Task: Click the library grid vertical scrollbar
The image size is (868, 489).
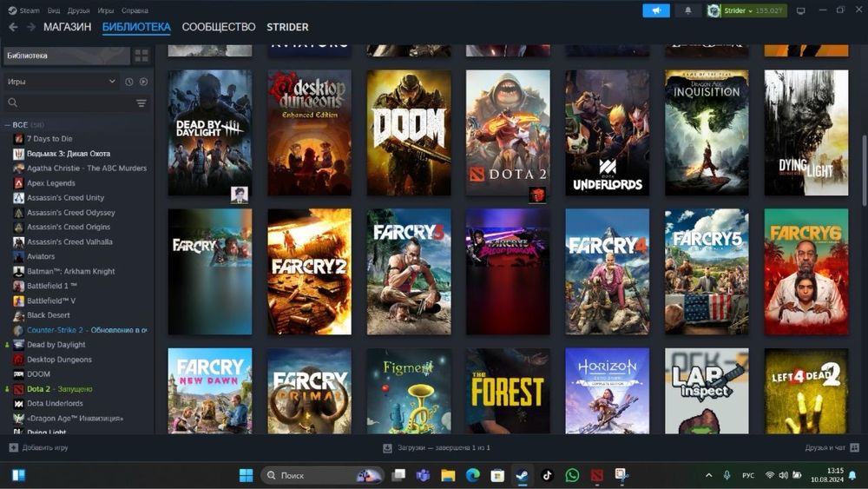Action: click(x=864, y=169)
